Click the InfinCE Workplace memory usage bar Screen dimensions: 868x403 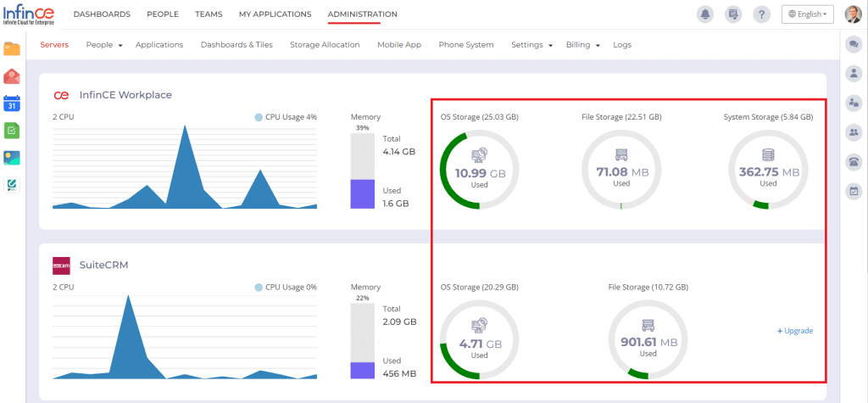tap(363, 171)
